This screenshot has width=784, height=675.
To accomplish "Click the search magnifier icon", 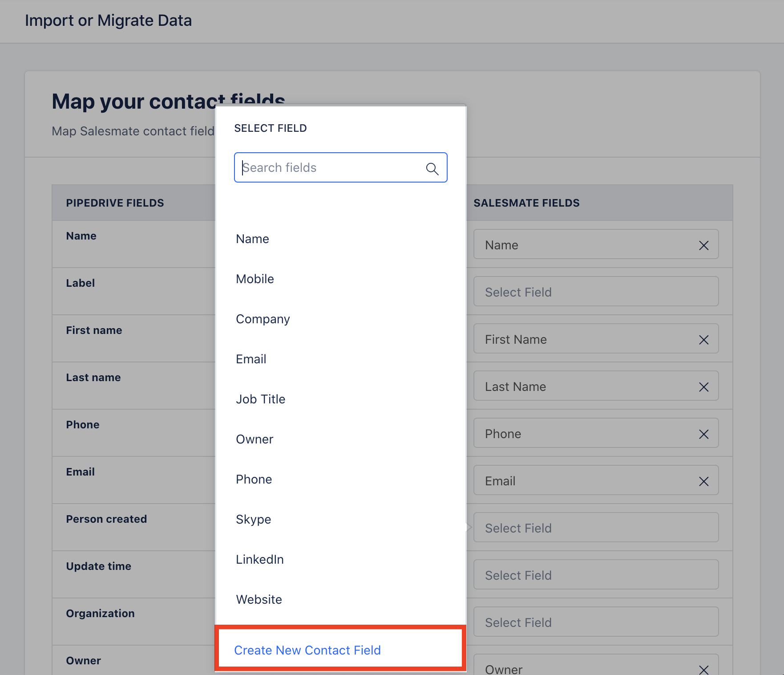I will tap(432, 168).
